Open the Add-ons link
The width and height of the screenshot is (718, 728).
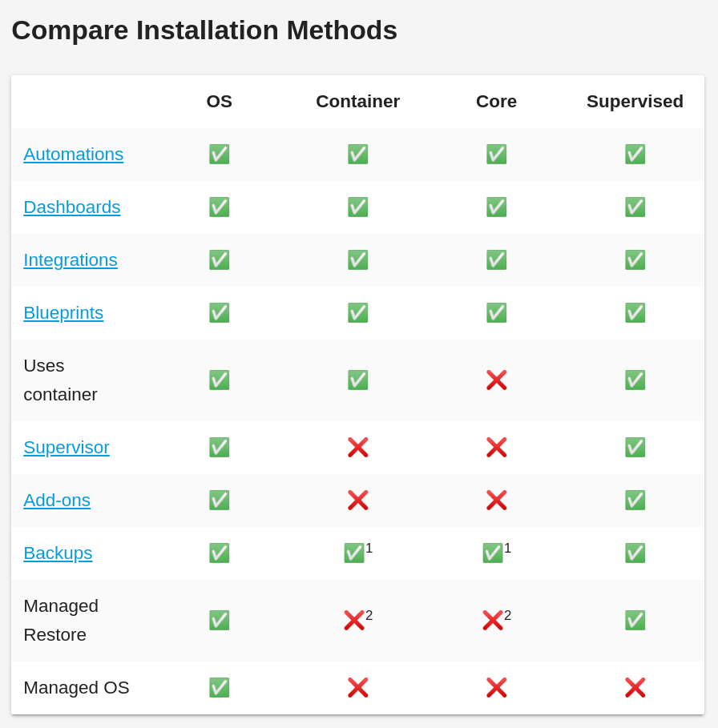57,501
